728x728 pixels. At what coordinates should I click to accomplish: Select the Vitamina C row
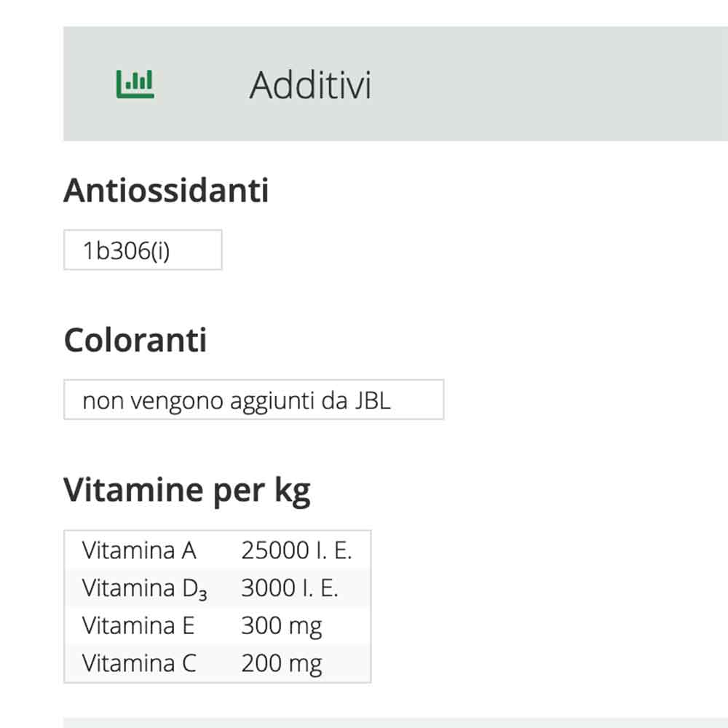pyautogui.click(x=218, y=663)
